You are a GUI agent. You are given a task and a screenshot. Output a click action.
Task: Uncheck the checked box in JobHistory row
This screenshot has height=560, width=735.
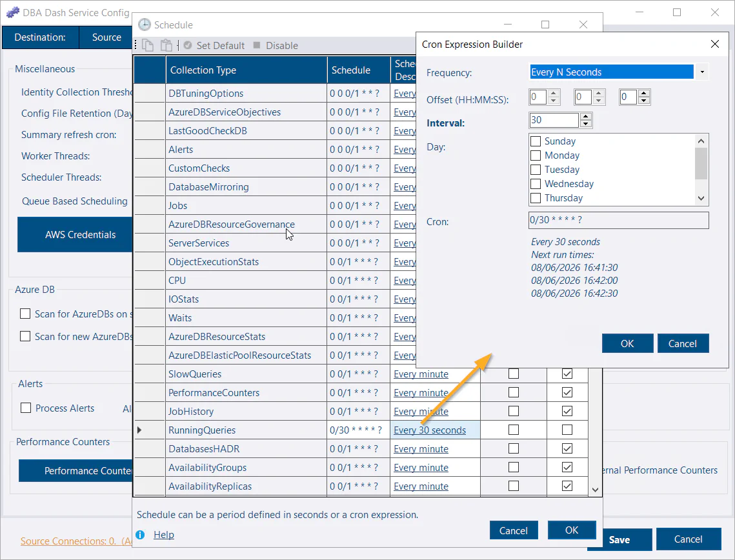click(x=567, y=411)
